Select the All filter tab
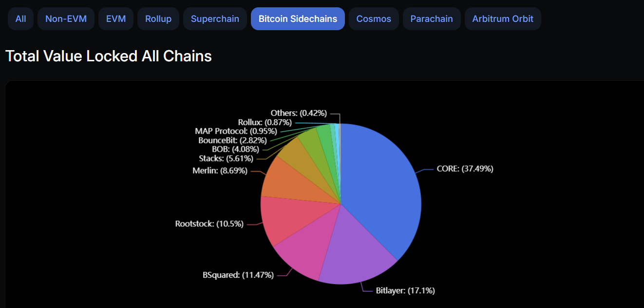644x308 pixels. click(x=20, y=18)
